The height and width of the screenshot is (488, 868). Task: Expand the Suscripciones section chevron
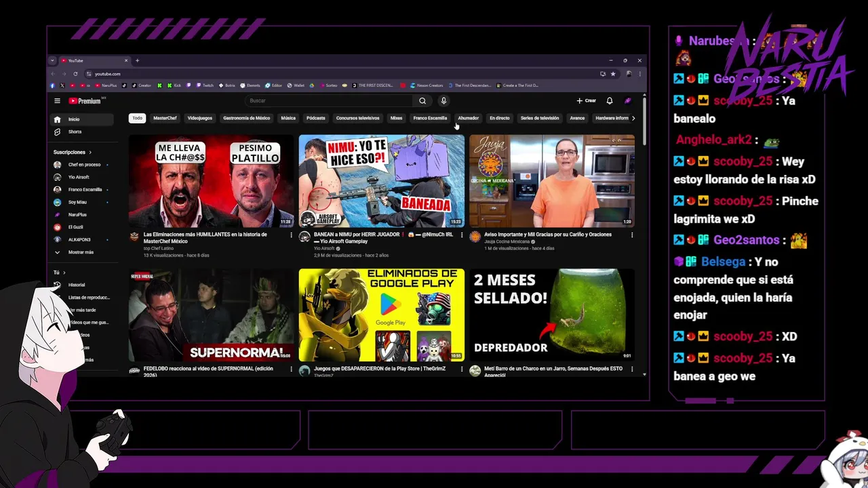point(90,152)
